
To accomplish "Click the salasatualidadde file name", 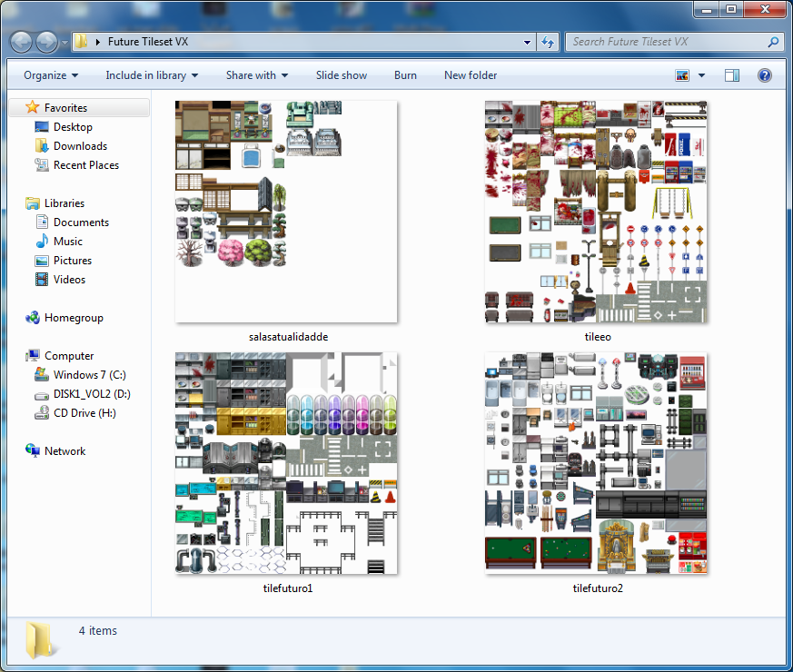I will 288,337.
